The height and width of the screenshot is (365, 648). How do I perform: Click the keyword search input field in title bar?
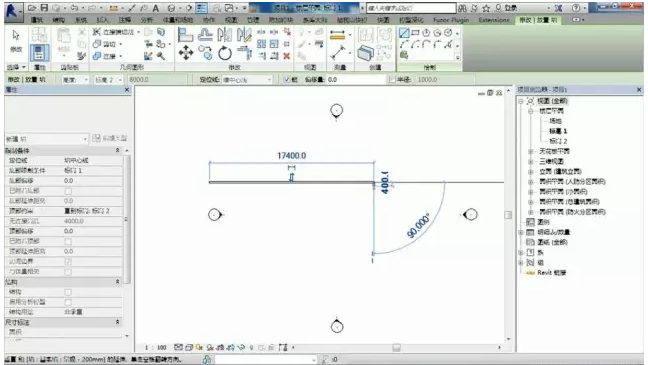click(x=412, y=8)
